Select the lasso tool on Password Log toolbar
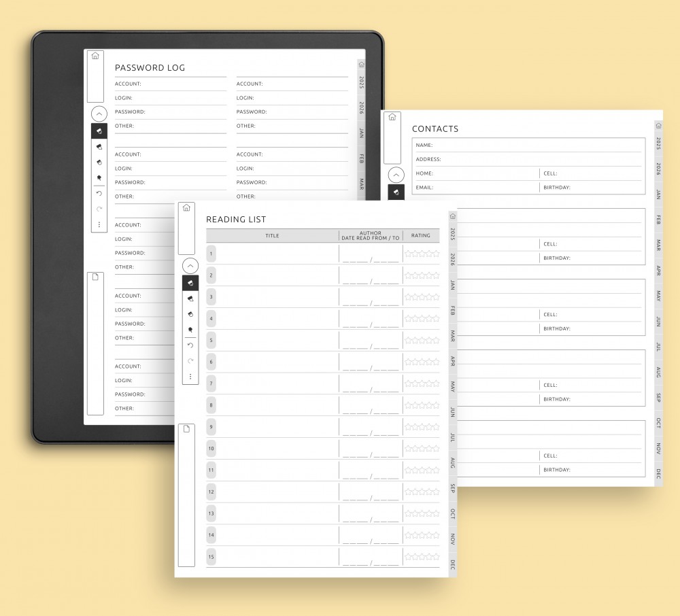This screenshot has height=616, width=680. [x=99, y=177]
